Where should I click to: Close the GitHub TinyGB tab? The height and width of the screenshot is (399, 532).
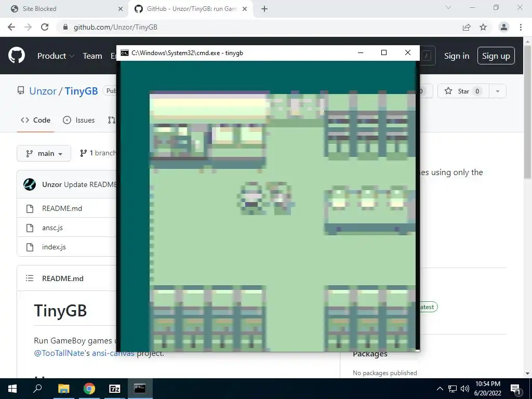(245, 9)
